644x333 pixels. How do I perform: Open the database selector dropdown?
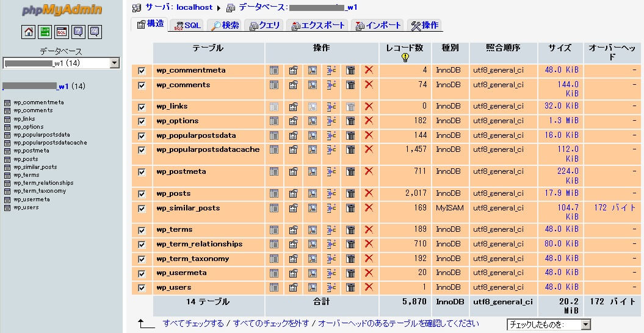click(61, 63)
